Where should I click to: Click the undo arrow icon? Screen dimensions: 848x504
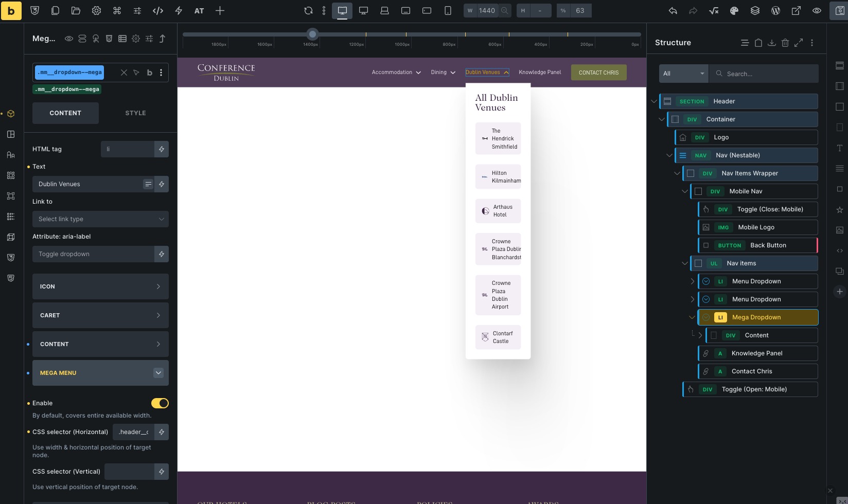pyautogui.click(x=673, y=11)
